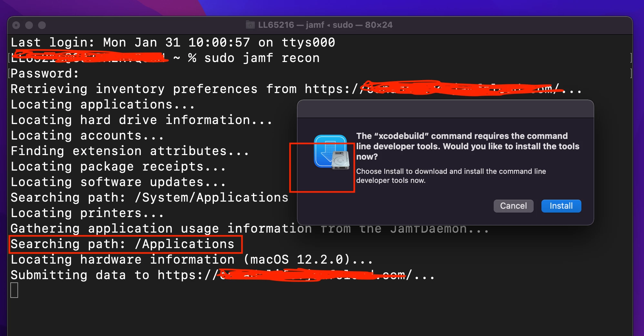
Task: Zoom the Terminal window with the third button
Action: [x=42, y=25]
